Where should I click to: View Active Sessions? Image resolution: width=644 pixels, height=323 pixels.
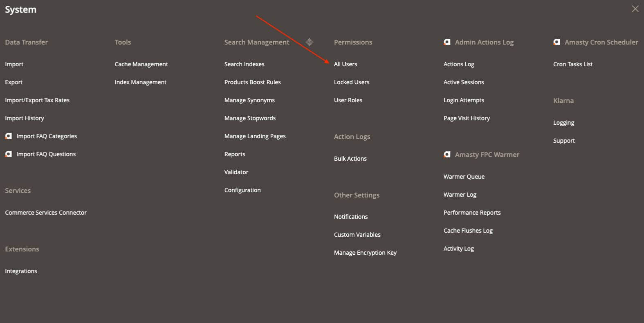pos(464,82)
